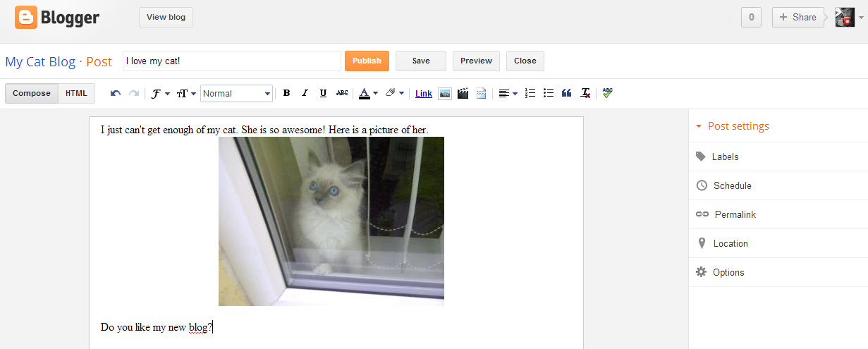The width and height of the screenshot is (868, 349).
Task: Remove formatting from selected text
Action: coord(585,94)
